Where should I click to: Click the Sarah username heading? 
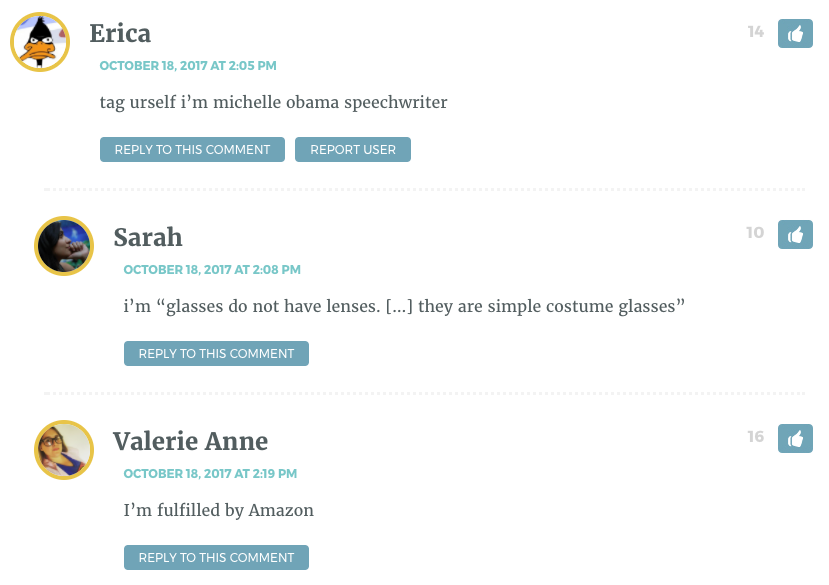(x=148, y=237)
